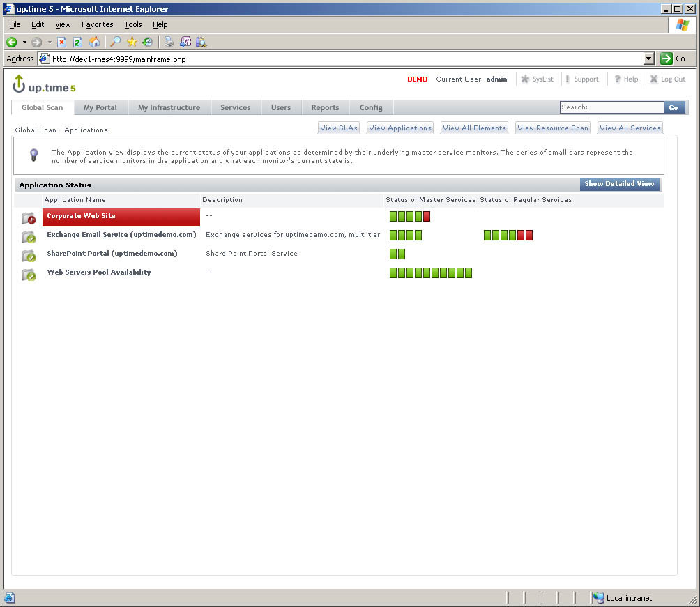Click the lightbulb tip icon
Viewport: 700px width, 607px height.
[x=33, y=155]
